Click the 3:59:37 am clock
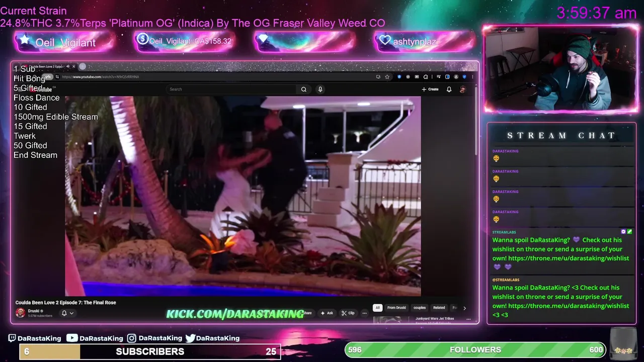 [x=596, y=13]
